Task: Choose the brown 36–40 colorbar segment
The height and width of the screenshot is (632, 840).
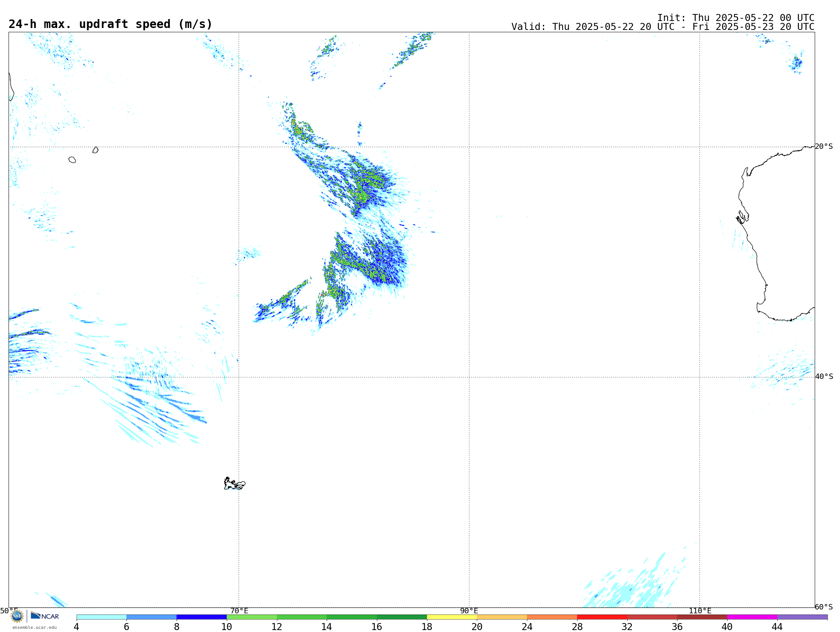Action: click(x=702, y=617)
